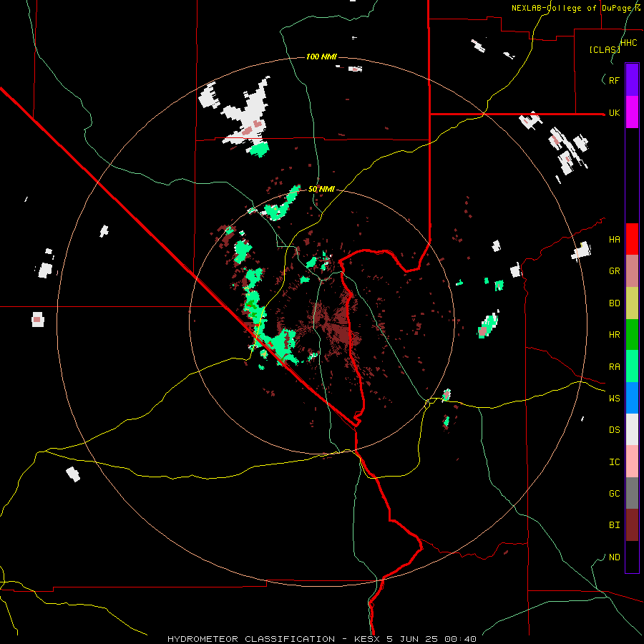Click the GR legend color swatch
The image size is (644, 644).
pyautogui.click(x=632, y=271)
